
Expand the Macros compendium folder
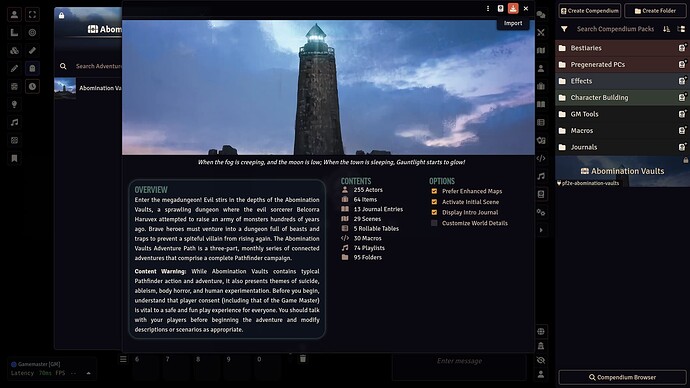click(622, 131)
